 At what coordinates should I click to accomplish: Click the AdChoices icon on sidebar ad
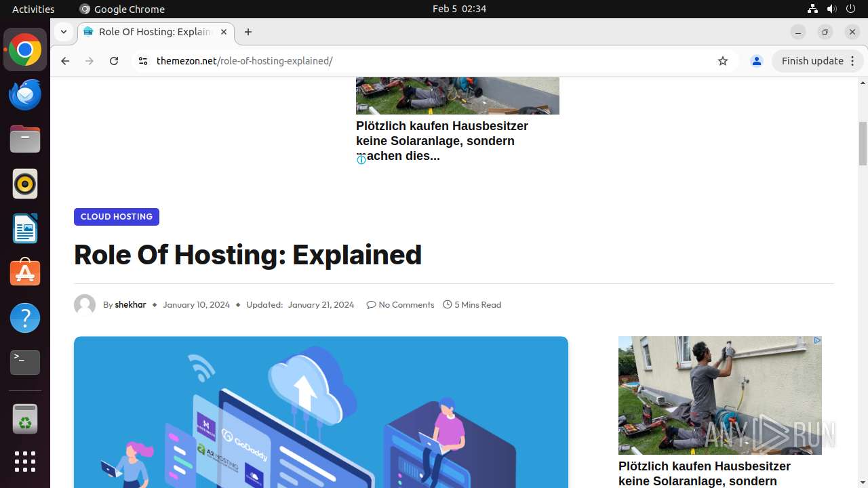tap(818, 340)
